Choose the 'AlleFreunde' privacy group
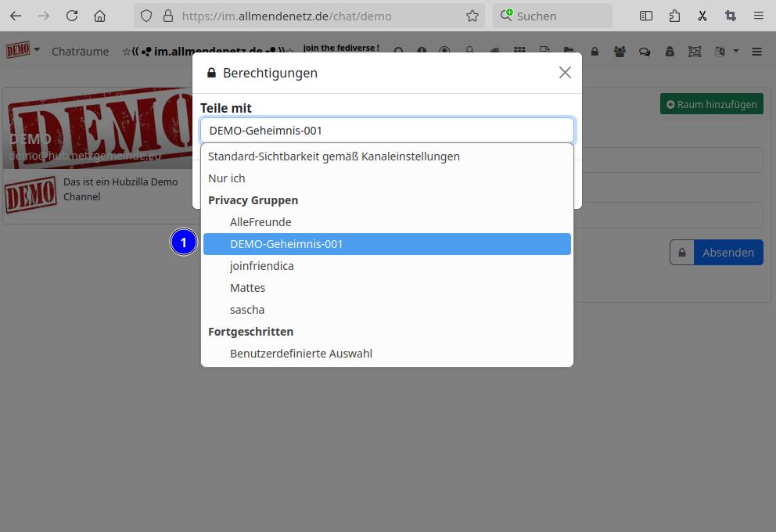776x532 pixels. coord(260,222)
